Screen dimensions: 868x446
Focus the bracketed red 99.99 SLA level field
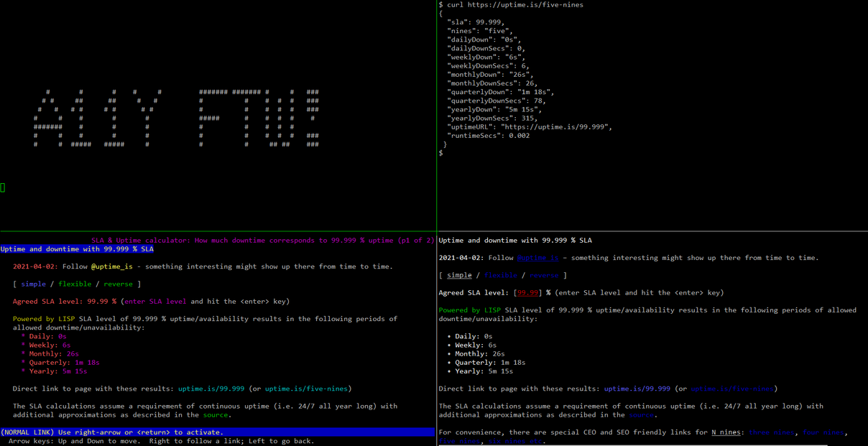pos(528,293)
